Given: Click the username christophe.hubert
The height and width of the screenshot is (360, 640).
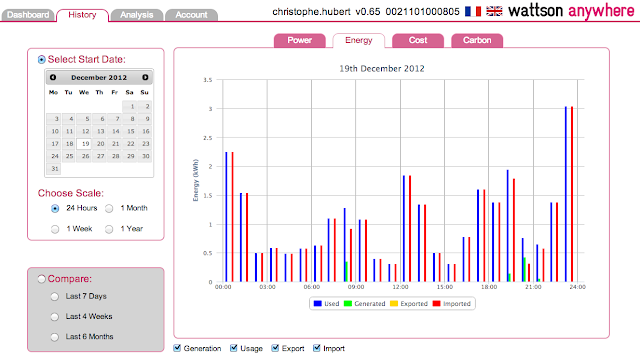Looking at the screenshot, I should (x=311, y=12).
